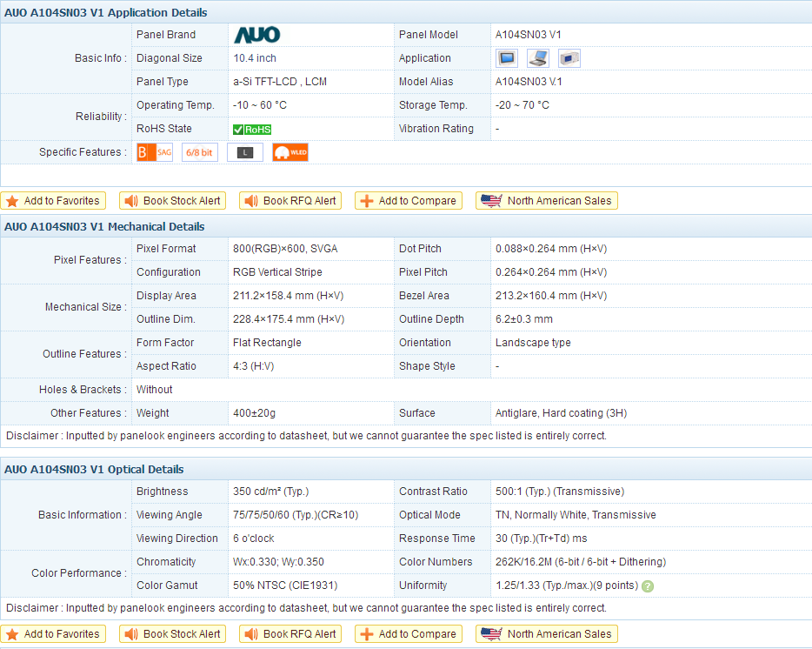
Task: Click the uniformity 1.25/1.33 value
Action: 567,585
